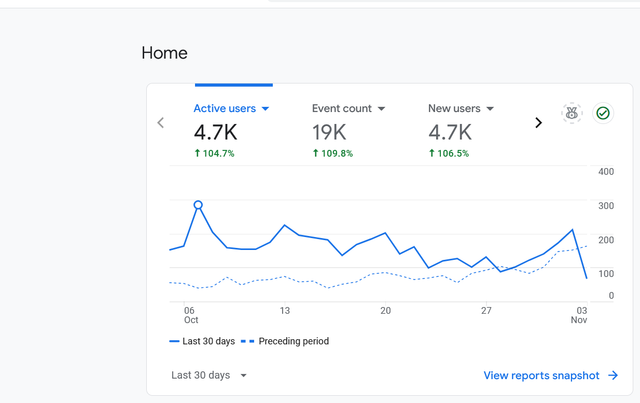Viewport: 640px width, 403px height.
Task: Click the previous metrics chevron arrow
Action: pos(161,122)
